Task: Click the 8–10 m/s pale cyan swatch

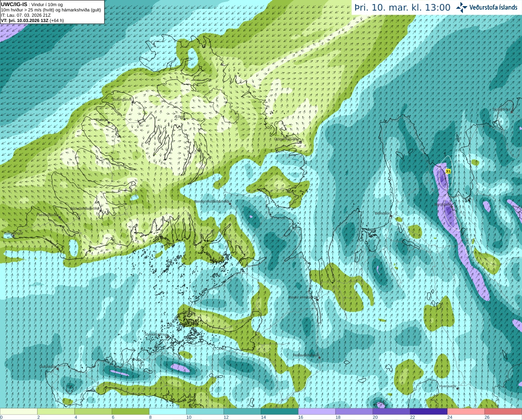Action: coord(168,411)
